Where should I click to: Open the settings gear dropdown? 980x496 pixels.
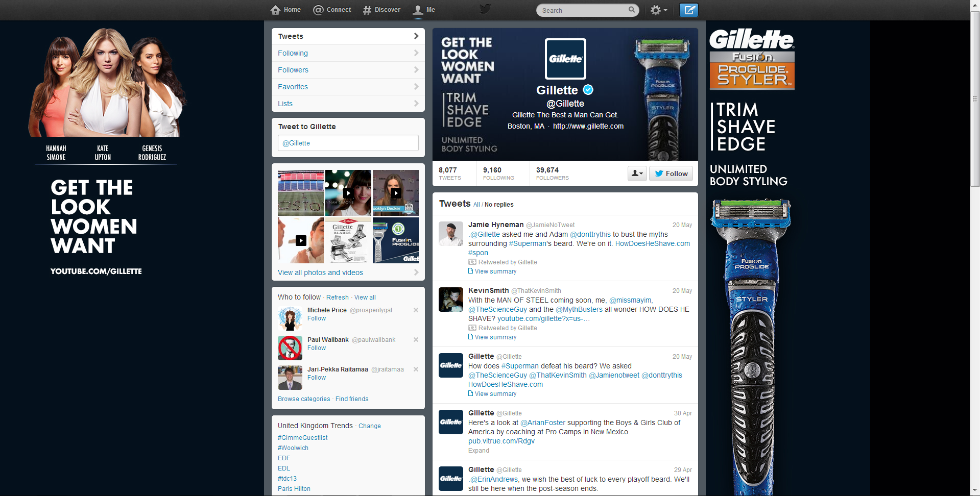[658, 10]
